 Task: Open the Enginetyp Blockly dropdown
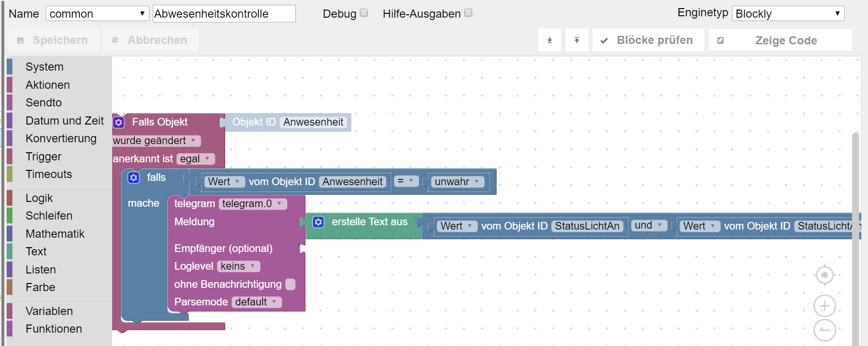788,13
